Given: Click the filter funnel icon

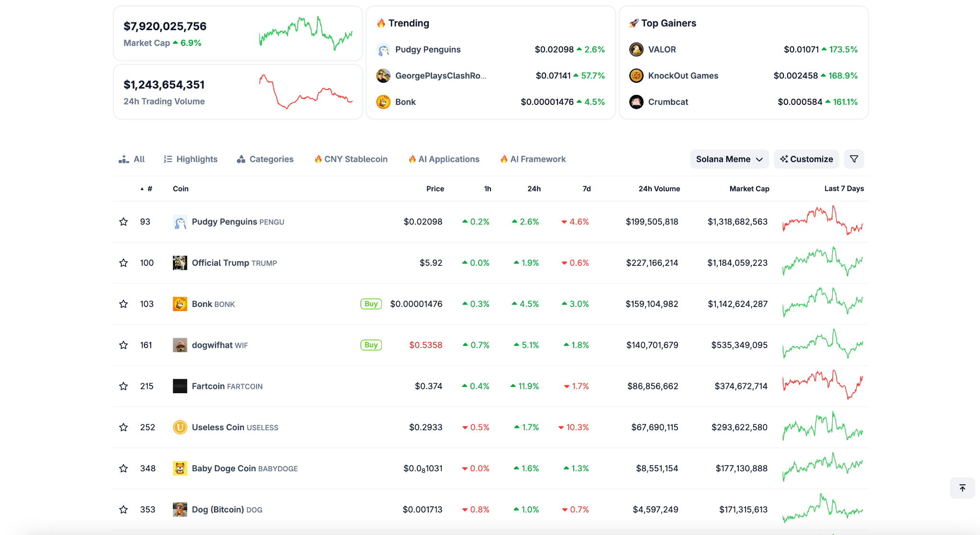Looking at the screenshot, I should coord(854,159).
